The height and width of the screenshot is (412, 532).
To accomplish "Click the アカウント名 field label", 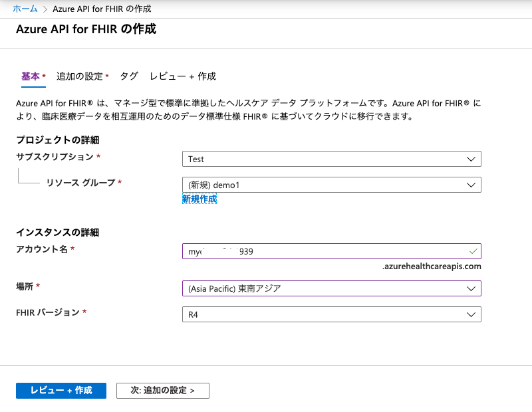I will click(42, 249).
